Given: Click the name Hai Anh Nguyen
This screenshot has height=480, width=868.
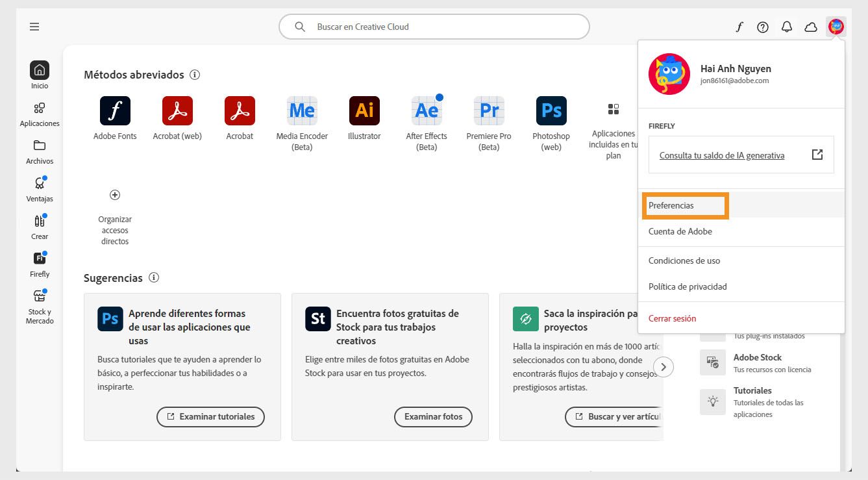Looking at the screenshot, I should pyautogui.click(x=736, y=68).
